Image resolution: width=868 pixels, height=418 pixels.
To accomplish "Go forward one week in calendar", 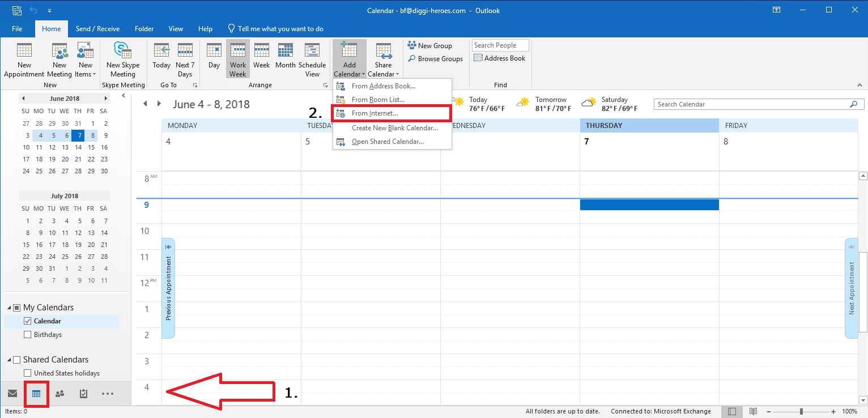I will coord(159,104).
